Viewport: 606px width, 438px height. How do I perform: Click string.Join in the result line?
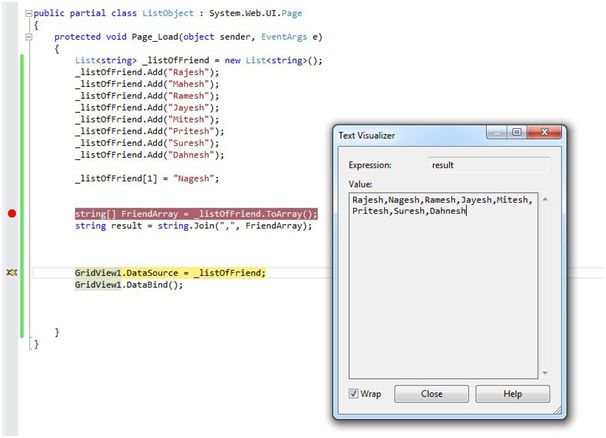186,226
